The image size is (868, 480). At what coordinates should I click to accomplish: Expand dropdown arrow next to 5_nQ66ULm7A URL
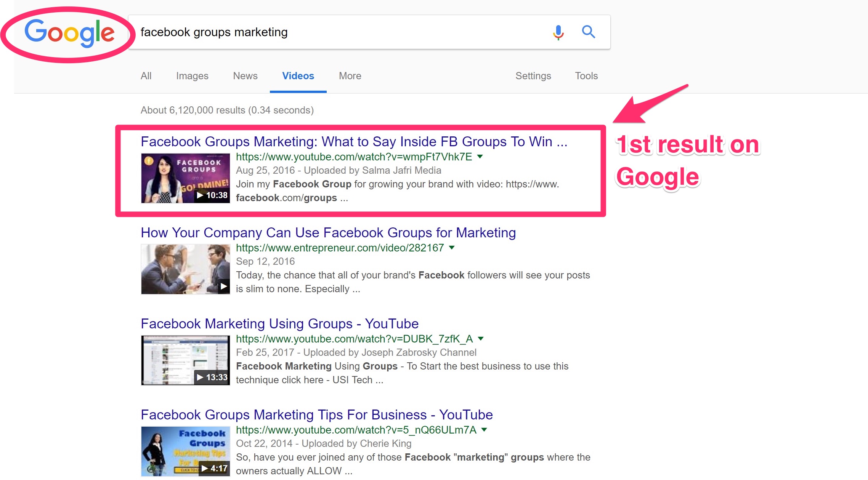click(484, 430)
